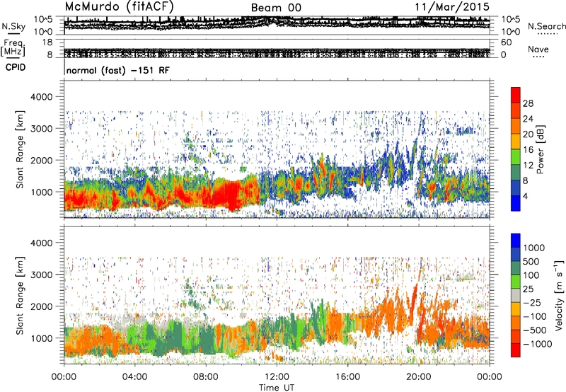This screenshot has width=566, height=392.
Task: Click the orange 20-24 dB power color band
Action: tap(516, 126)
